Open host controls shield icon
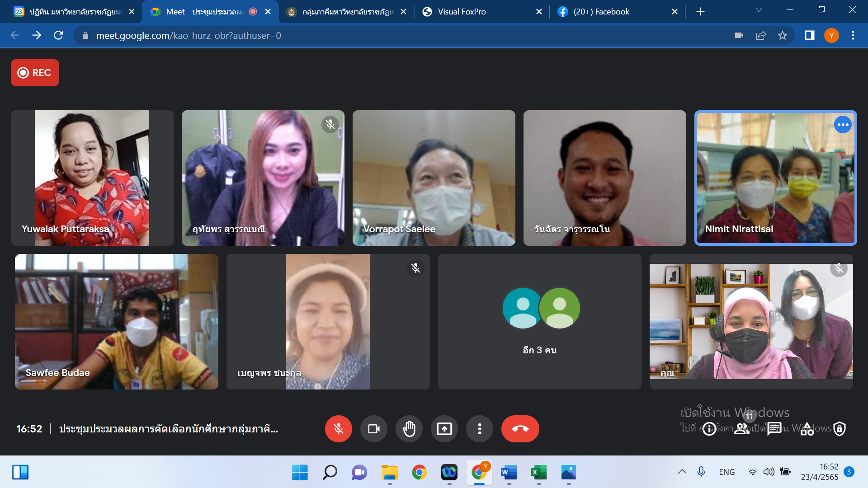The image size is (868, 488). (x=840, y=428)
